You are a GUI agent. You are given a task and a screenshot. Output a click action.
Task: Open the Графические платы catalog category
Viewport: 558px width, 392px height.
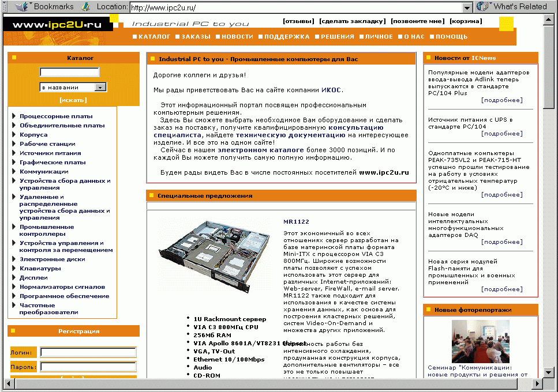click(53, 163)
